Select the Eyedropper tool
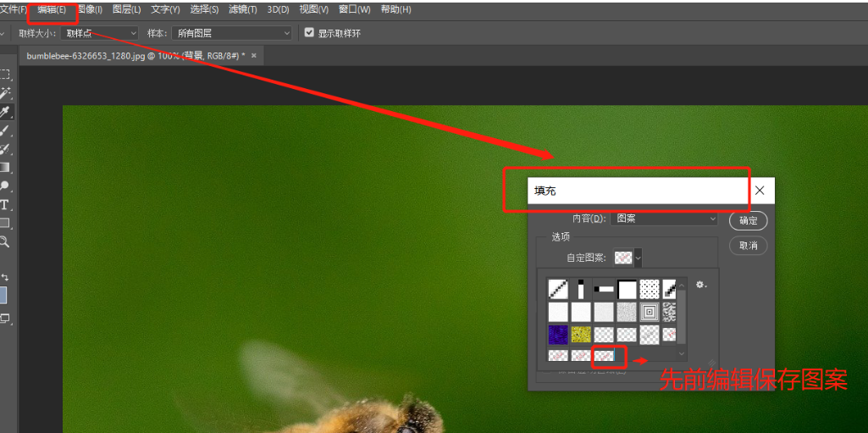The width and height of the screenshot is (868, 433). [4, 112]
